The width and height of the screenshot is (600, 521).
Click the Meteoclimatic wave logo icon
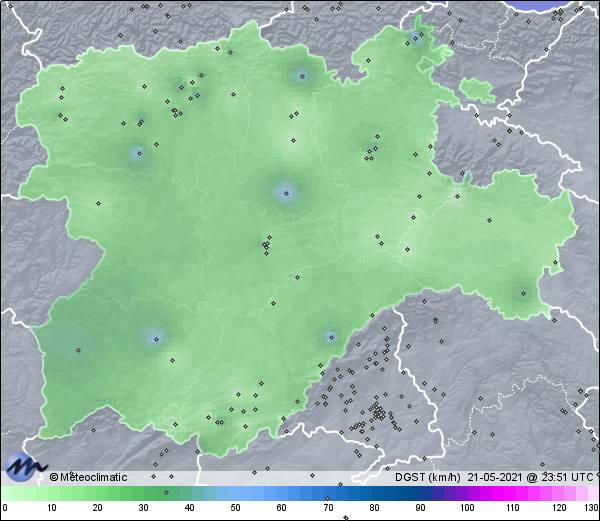(23, 465)
